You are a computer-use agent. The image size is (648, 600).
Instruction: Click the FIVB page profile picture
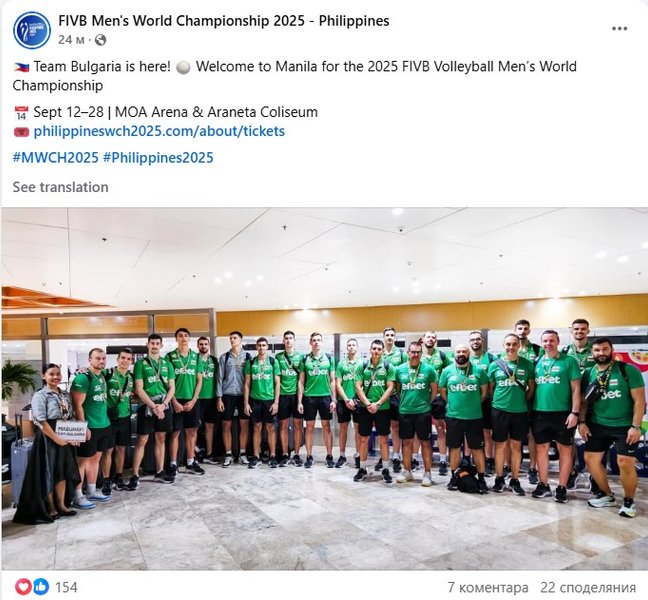[x=32, y=30]
